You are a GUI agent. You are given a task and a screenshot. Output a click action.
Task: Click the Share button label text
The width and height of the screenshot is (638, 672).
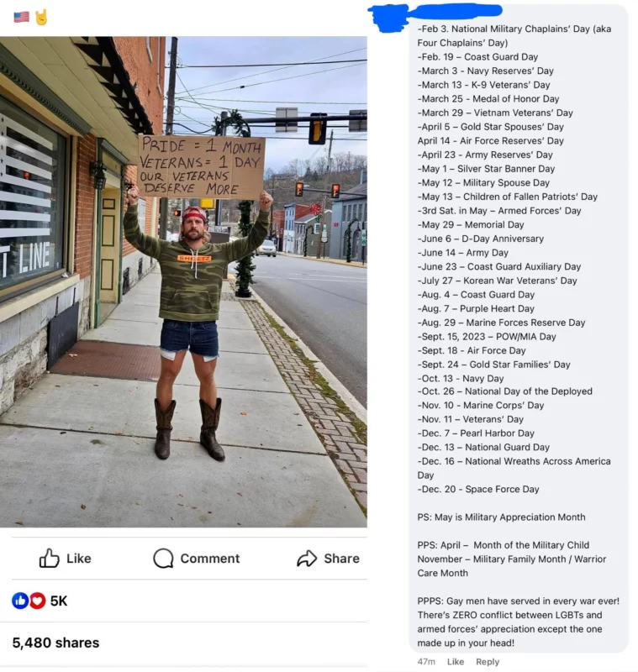[x=342, y=559]
